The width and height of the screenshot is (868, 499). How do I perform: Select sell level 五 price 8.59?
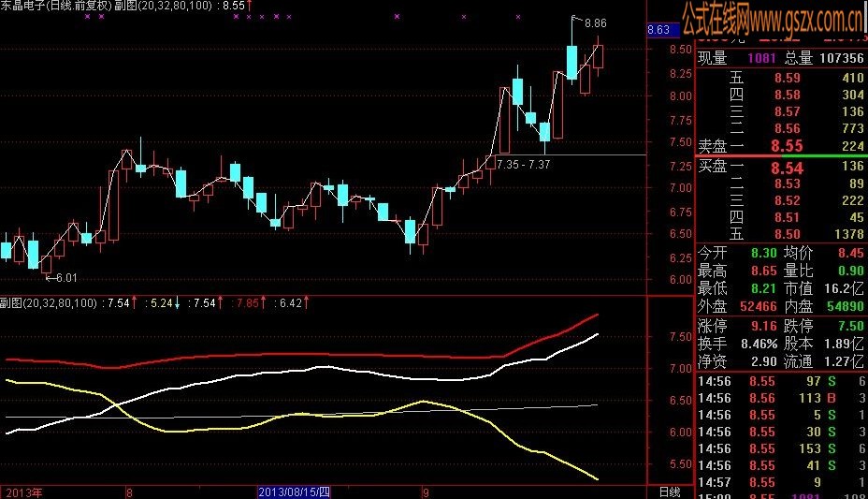click(x=788, y=78)
